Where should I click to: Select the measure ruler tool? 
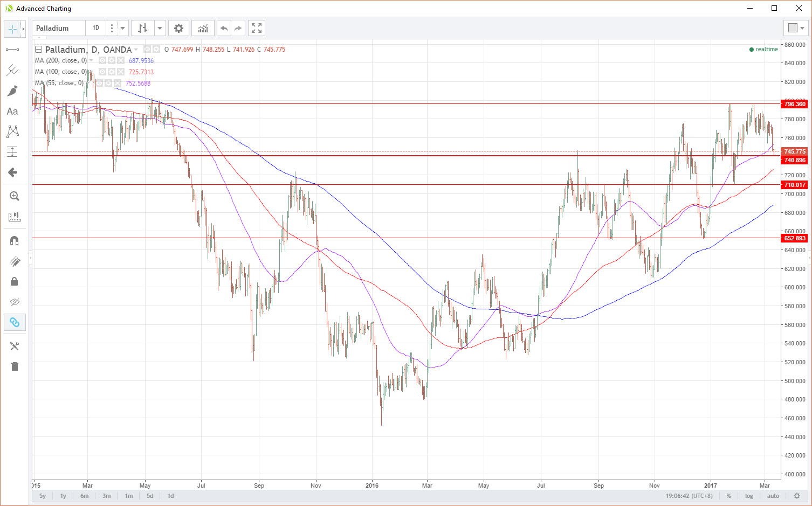pos(15,217)
